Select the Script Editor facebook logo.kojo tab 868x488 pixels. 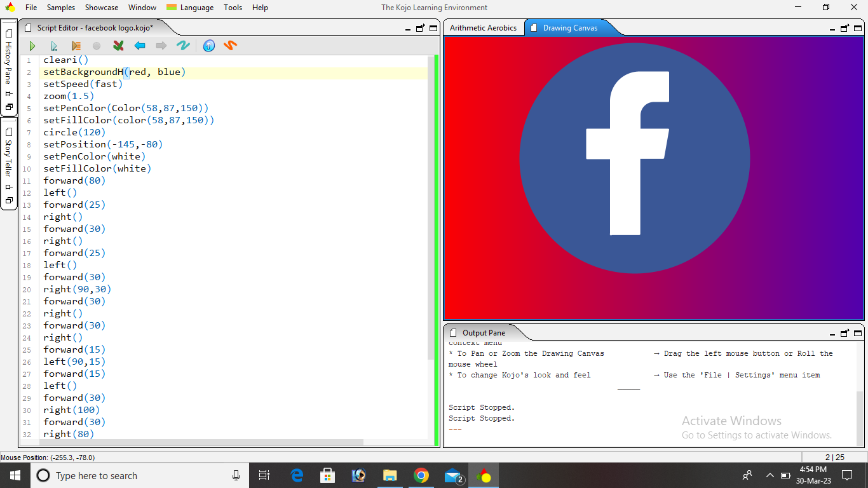(95, 28)
